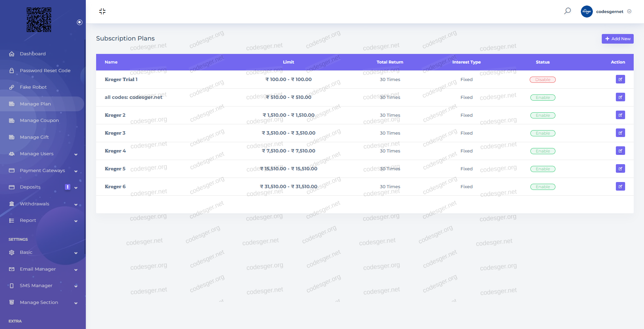
Task: Toggle the sidebar radio pin button
Action: [x=80, y=22]
